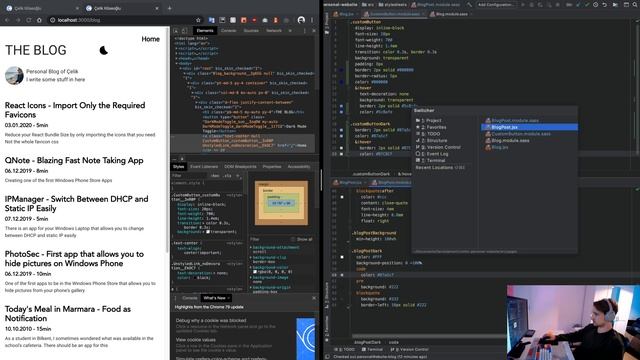The image size is (640, 360).
Task: Select Event Log in the Switcher
Action: pyautogui.click(x=432, y=154)
